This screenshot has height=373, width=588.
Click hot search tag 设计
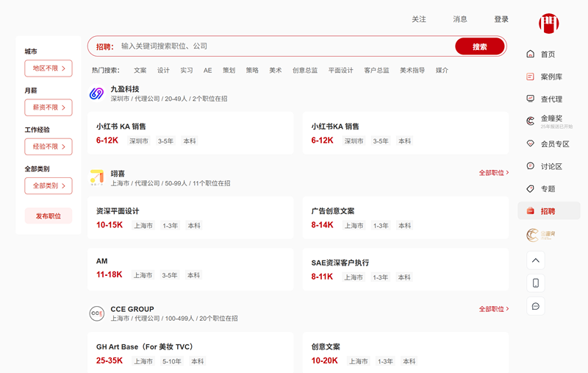pyautogui.click(x=163, y=70)
